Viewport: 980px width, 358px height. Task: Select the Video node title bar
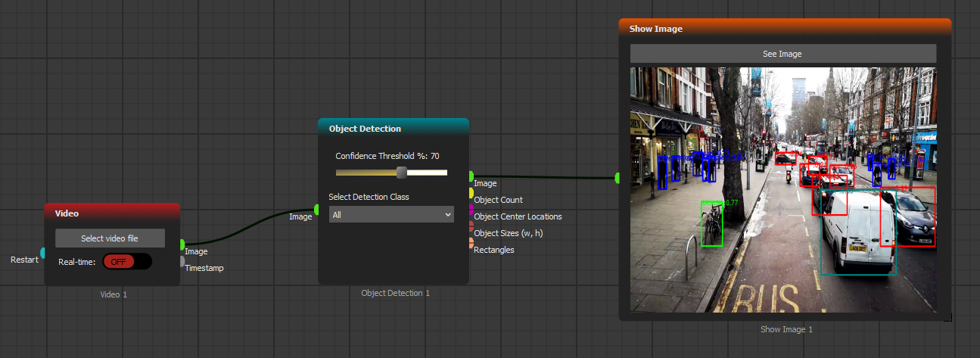112,213
